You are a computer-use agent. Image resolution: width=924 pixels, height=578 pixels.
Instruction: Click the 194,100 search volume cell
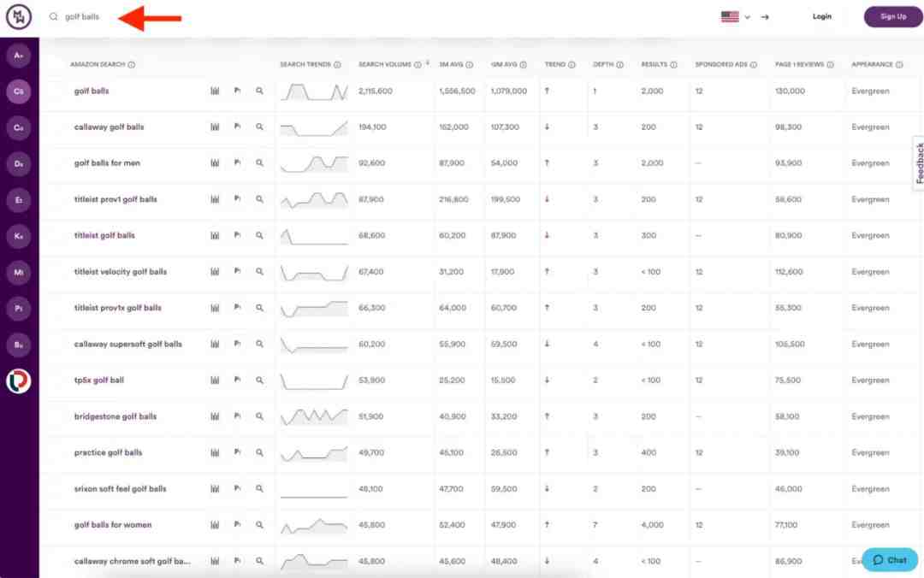(x=372, y=127)
